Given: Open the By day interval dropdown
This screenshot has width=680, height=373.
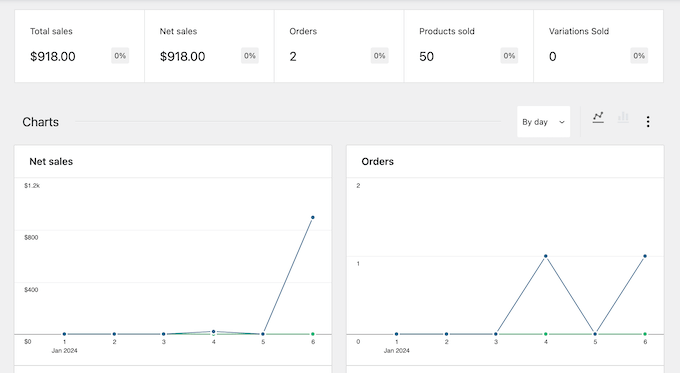Looking at the screenshot, I should (543, 122).
